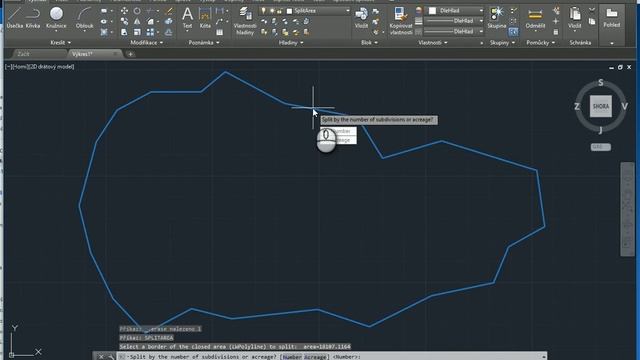
Task: Click the Move tool in Modifikace
Action: (124, 11)
